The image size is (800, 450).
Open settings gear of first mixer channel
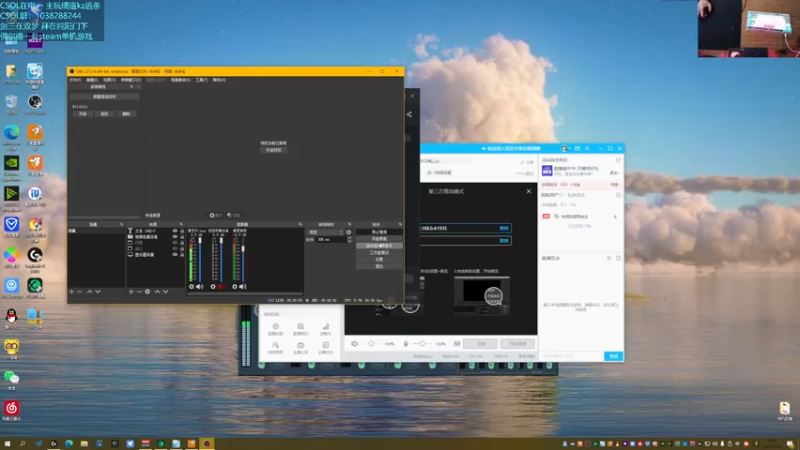tap(192, 287)
